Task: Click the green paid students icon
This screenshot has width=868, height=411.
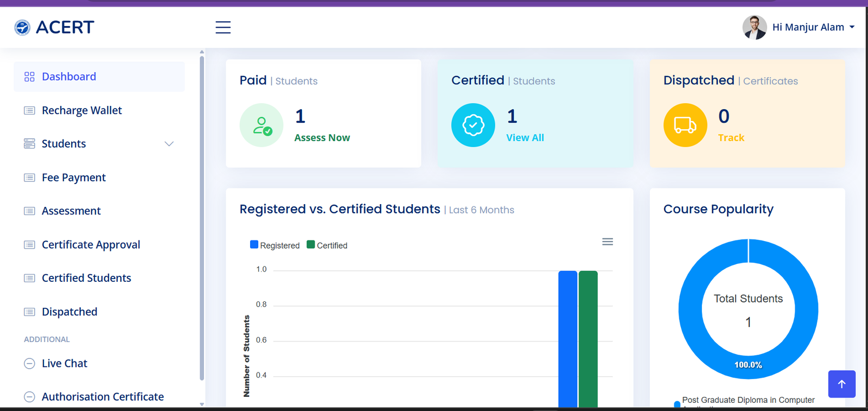Action: (261, 125)
